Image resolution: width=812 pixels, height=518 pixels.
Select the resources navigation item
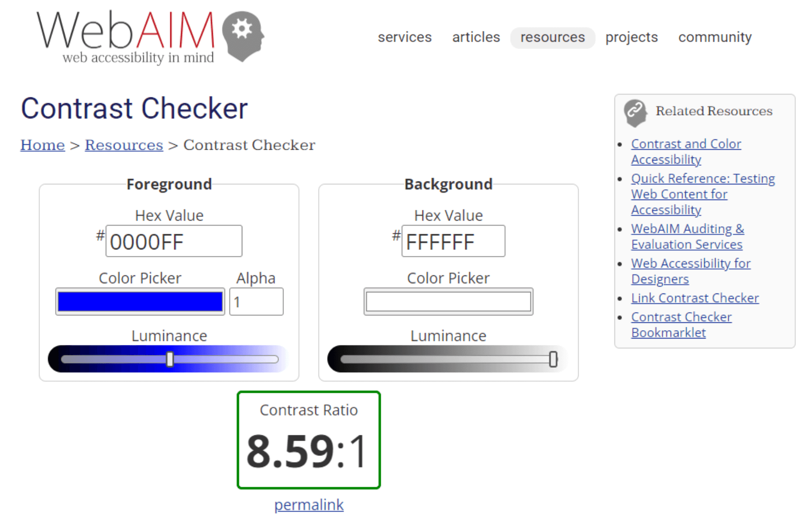click(552, 37)
